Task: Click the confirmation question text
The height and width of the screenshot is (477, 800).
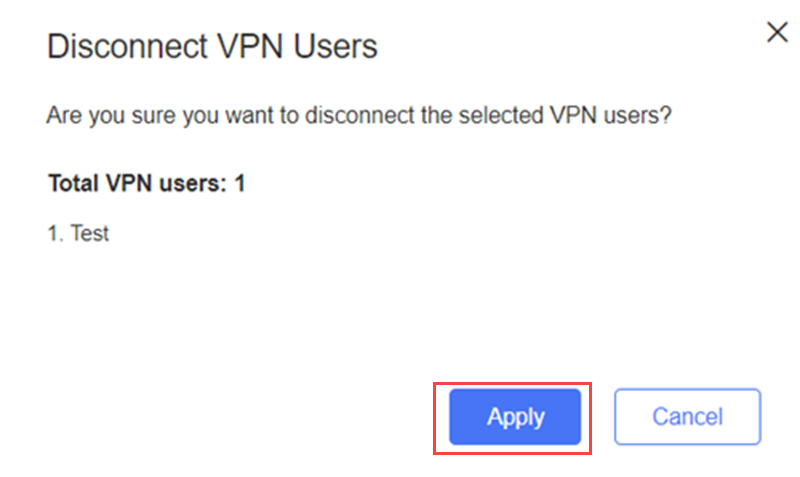Action: (359, 115)
